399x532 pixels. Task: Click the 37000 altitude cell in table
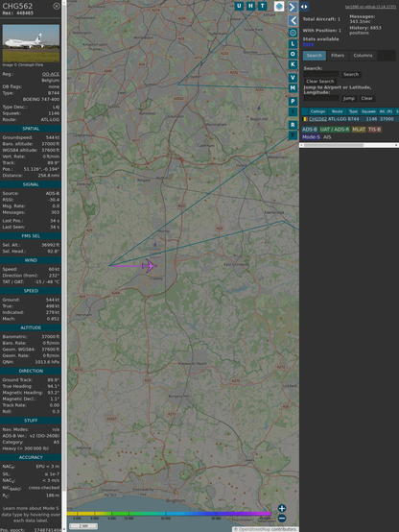pyautogui.click(x=387, y=119)
